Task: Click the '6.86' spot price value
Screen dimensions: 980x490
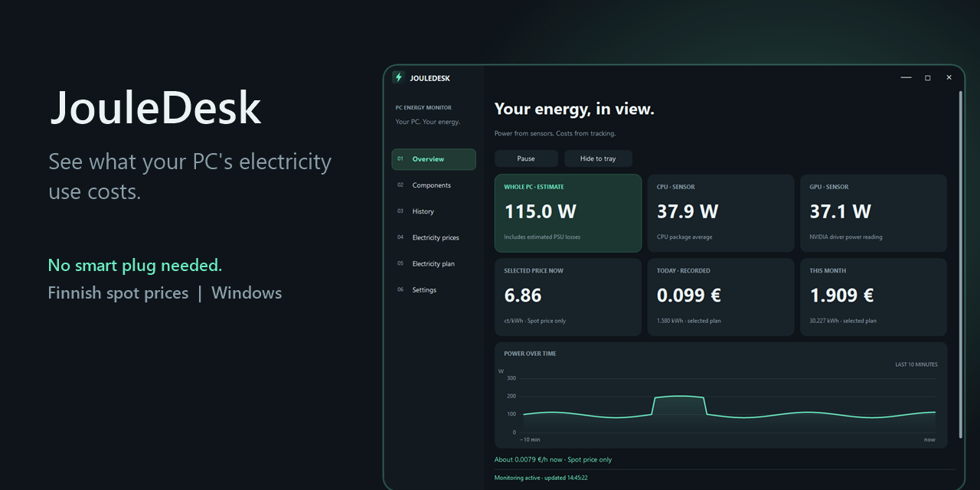Action: (x=523, y=296)
